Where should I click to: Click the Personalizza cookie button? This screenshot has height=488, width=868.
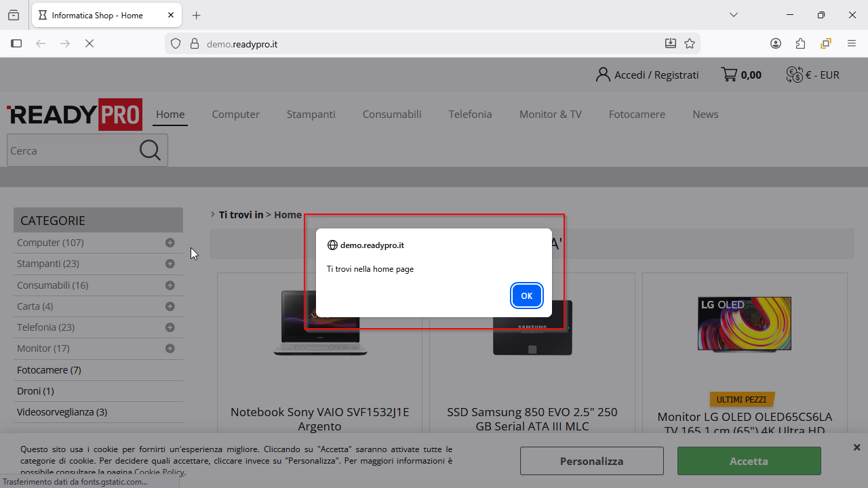coord(591,461)
